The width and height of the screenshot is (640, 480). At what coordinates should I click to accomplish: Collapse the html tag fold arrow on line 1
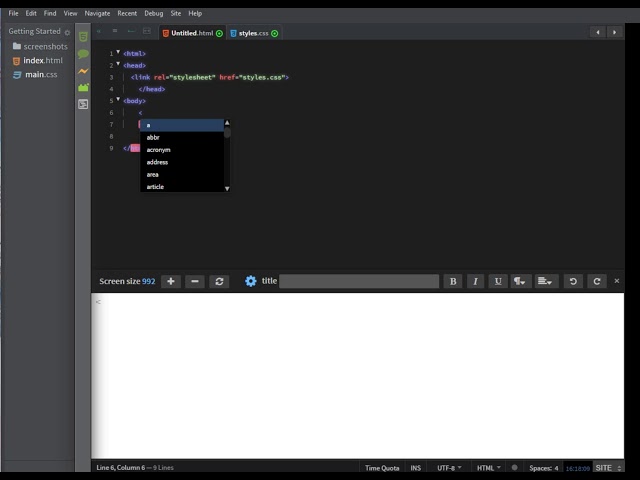click(x=118, y=52)
